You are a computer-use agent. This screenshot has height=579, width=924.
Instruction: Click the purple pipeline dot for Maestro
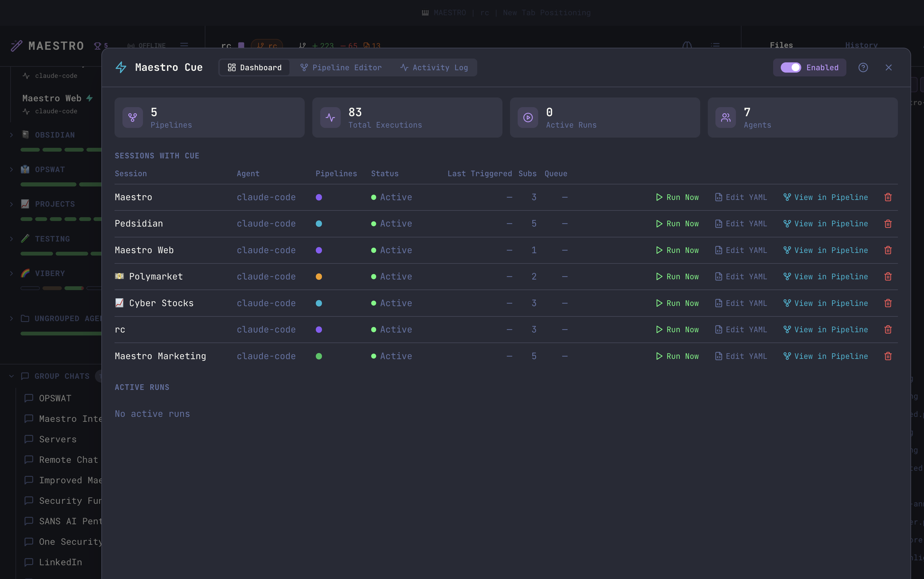tap(319, 197)
